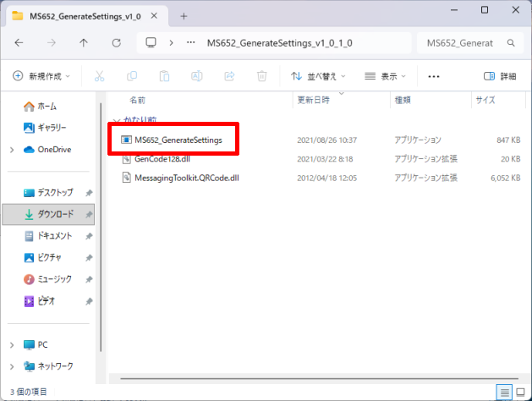Expand the OneDrive tree node

pyautogui.click(x=12, y=150)
